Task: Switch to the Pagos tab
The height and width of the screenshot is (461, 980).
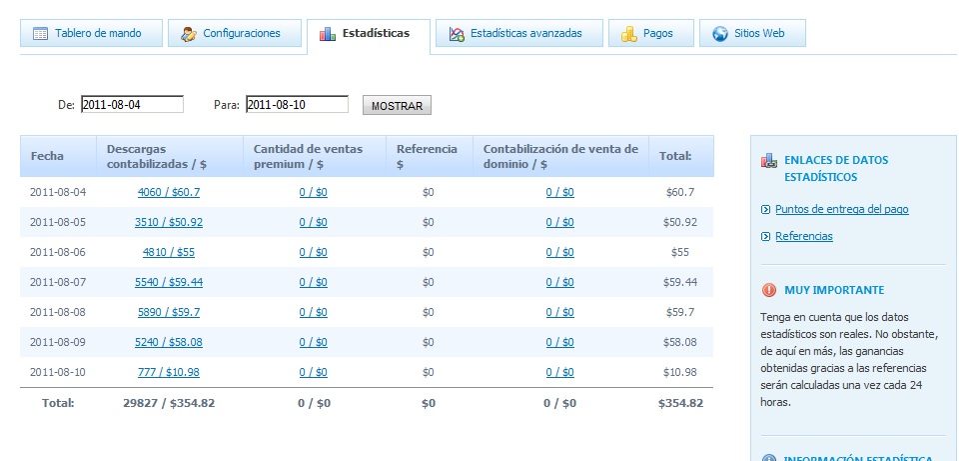Action: pyautogui.click(x=652, y=34)
